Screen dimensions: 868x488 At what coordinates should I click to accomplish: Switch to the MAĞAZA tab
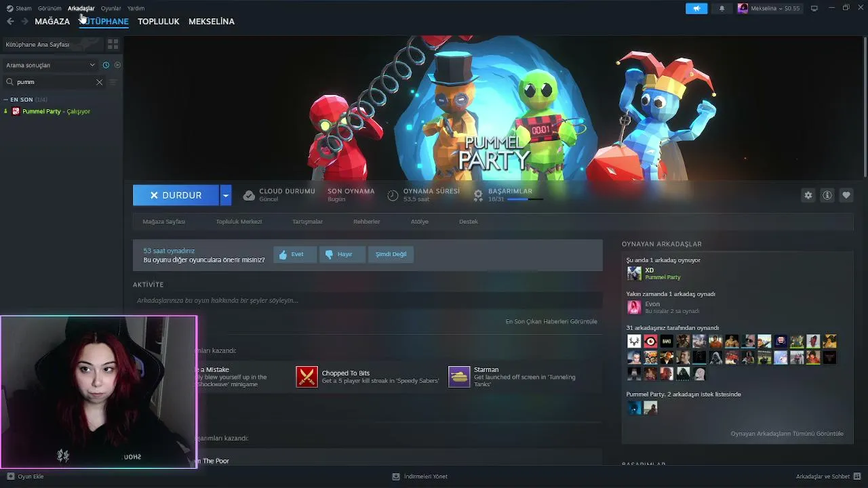coord(52,22)
